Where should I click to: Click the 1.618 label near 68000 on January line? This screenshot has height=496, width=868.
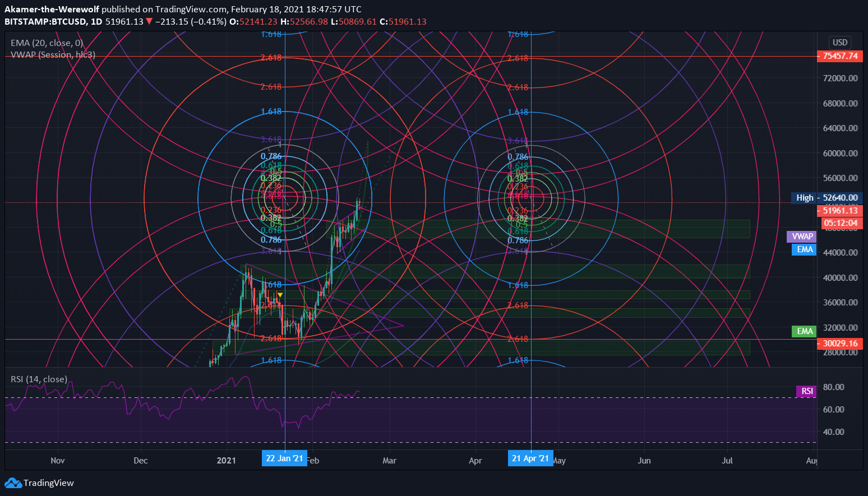271,112
